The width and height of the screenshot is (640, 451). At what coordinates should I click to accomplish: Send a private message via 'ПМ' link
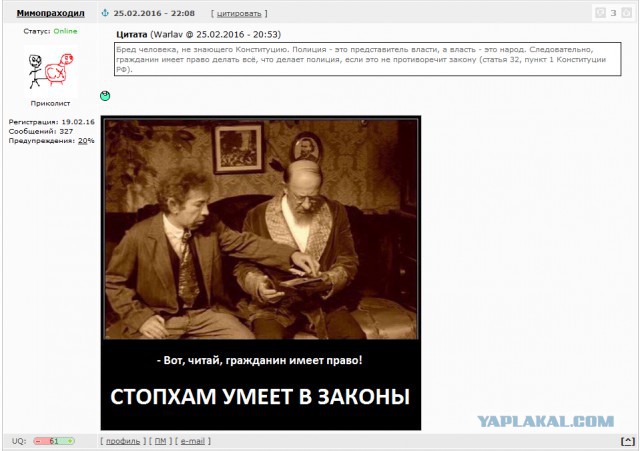[x=160, y=441]
